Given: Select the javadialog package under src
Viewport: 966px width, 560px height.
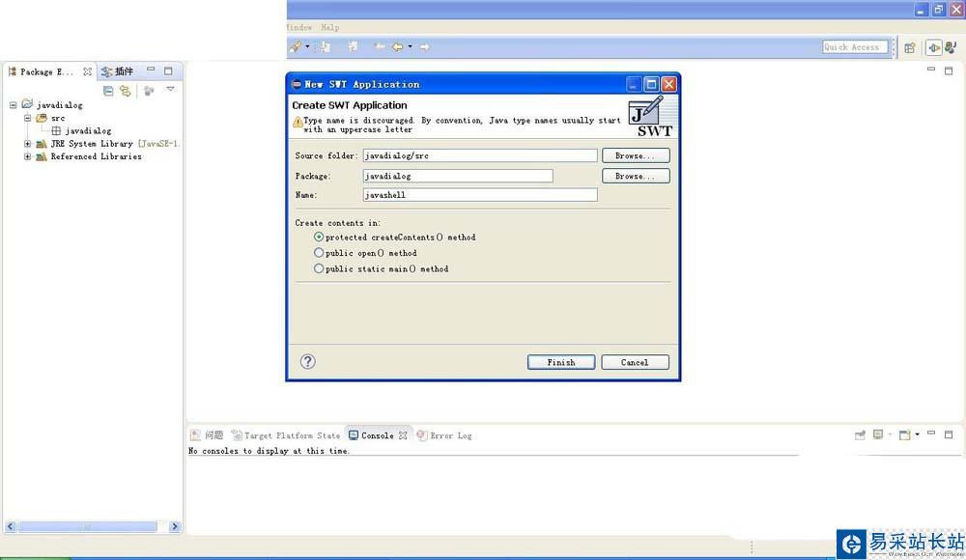Looking at the screenshot, I should pos(81,130).
